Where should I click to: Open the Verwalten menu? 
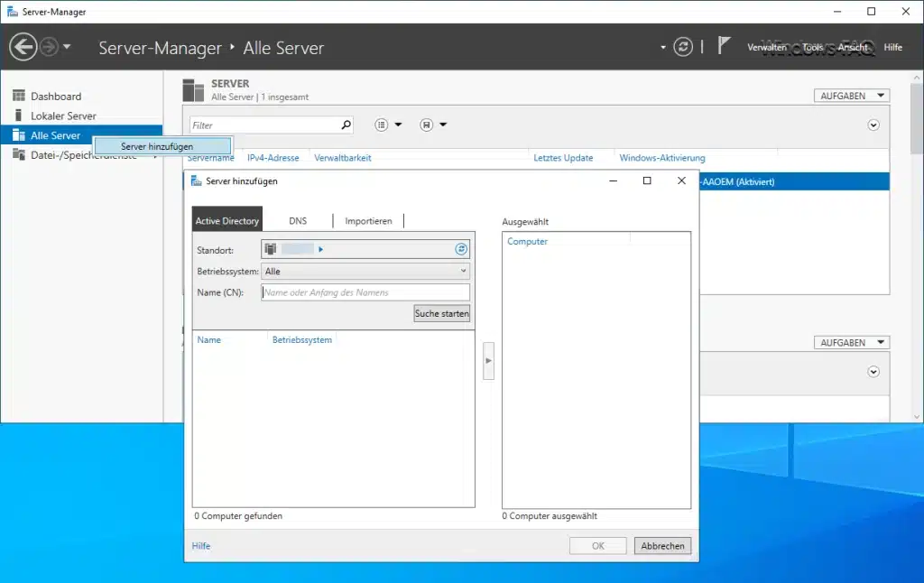767,47
